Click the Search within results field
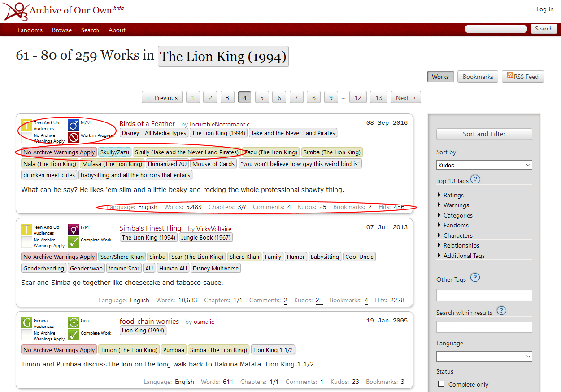Viewport: 561px width, 392px height. point(484,327)
